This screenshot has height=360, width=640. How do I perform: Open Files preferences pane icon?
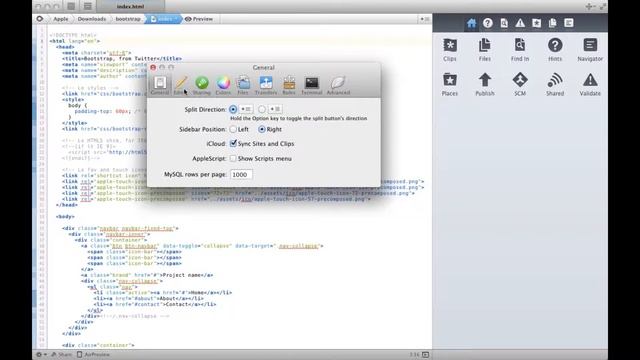(x=243, y=85)
